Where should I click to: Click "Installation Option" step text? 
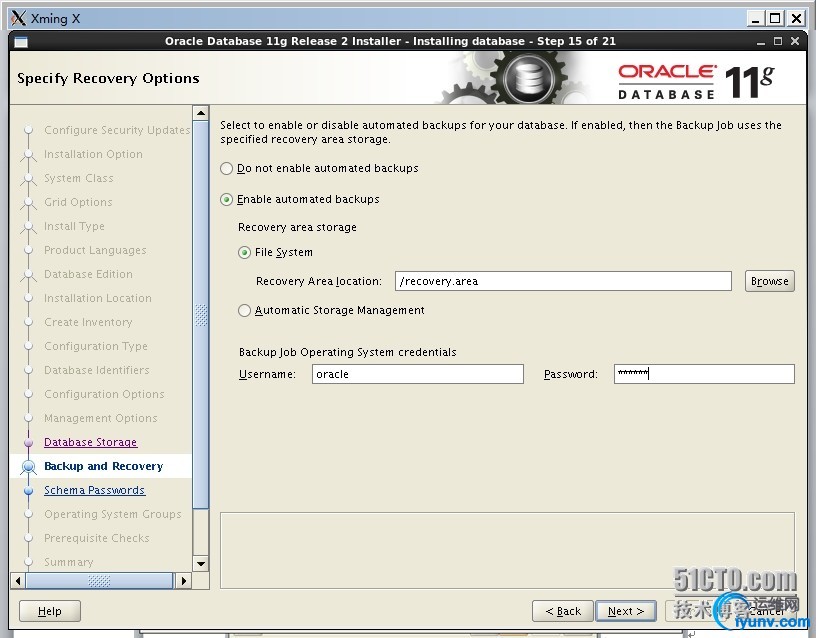93,154
